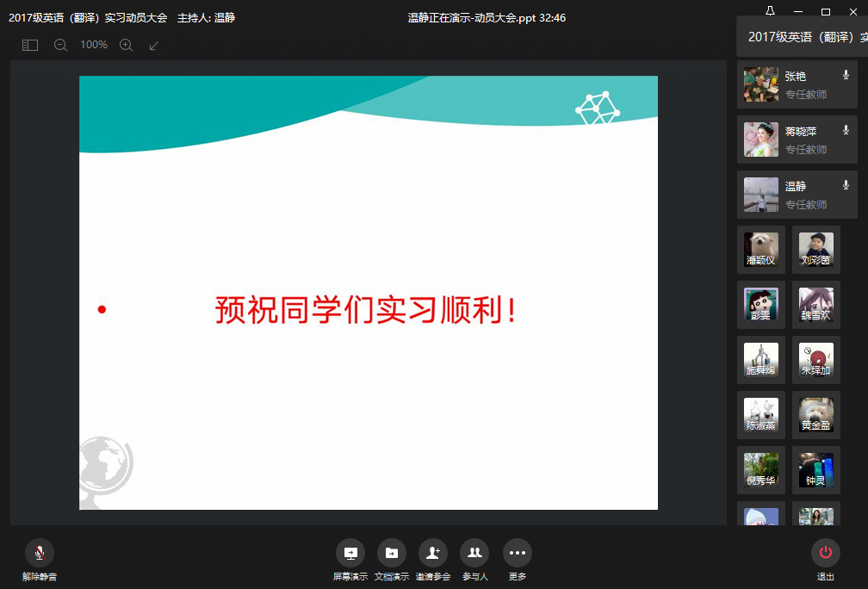The height and width of the screenshot is (589, 868).
Task: Open the participants list (参与人)
Action: (x=474, y=553)
